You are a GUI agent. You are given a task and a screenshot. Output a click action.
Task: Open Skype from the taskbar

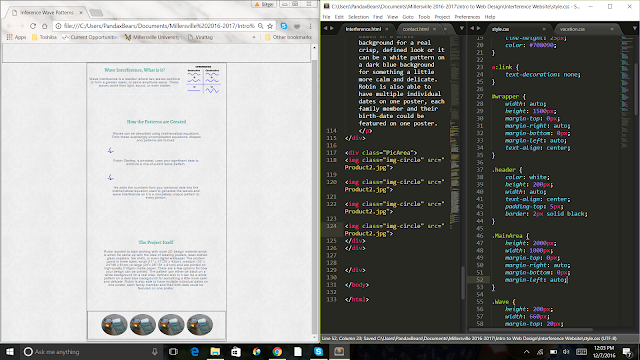point(318,351)
